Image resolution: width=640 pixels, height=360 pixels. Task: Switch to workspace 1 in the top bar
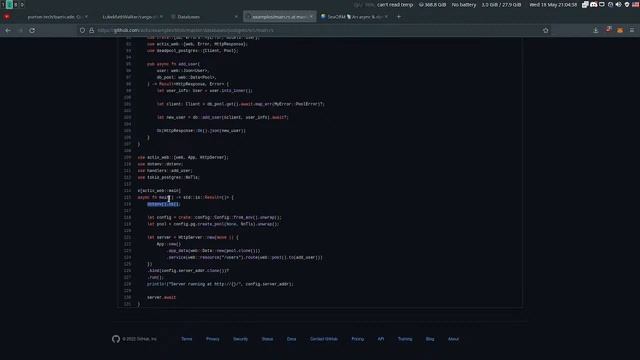pyautogui.click(x=2, y=4)
